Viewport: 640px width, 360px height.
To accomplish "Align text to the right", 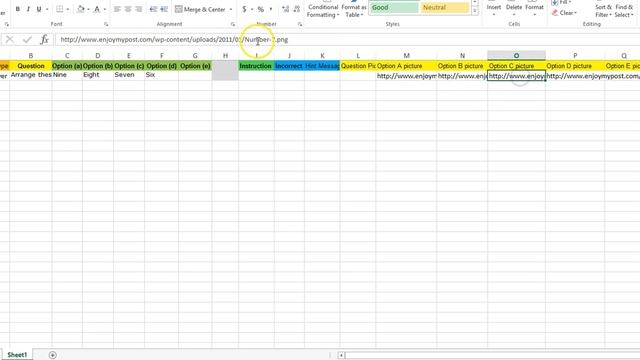I will (x=138, y=9).
